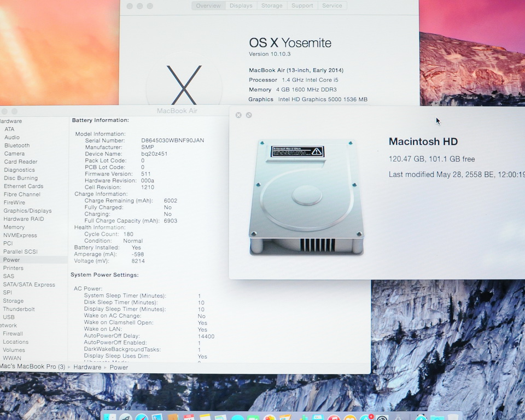Select SAS in the sidebar
The width and height of the screenshot is (525, 420).
click(x=9, y=276)
